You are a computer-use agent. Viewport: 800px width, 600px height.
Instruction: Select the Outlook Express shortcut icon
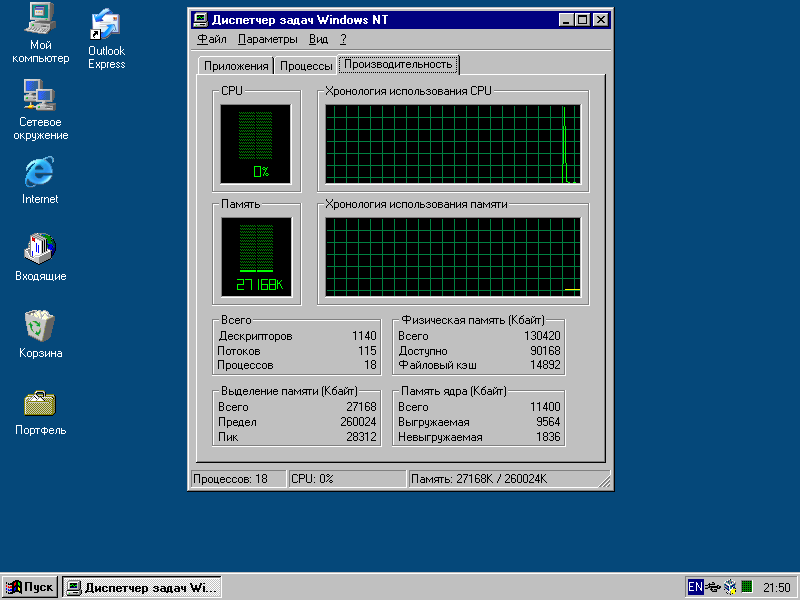point(106,23)
